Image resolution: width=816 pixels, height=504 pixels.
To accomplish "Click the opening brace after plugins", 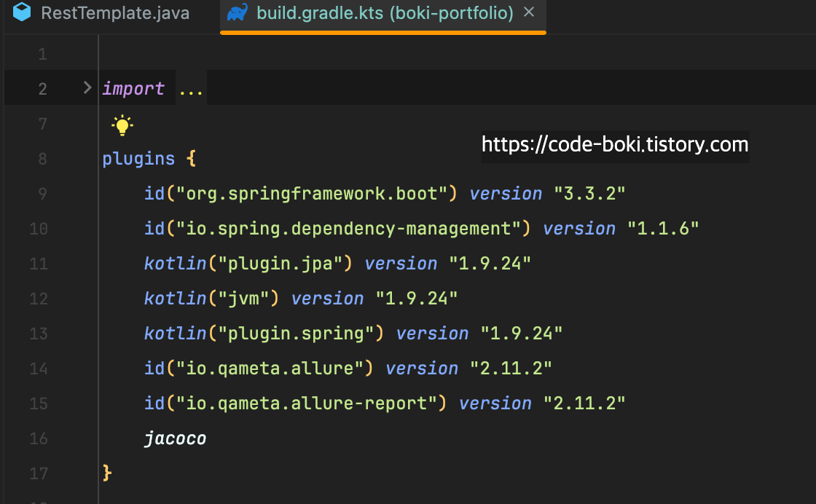I will [191, 158].
